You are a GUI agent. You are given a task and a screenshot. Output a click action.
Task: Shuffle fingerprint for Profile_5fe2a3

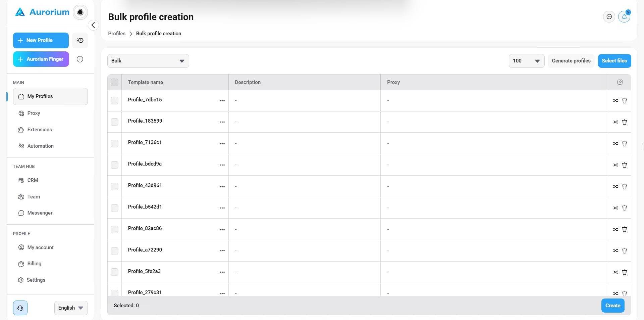615,272
